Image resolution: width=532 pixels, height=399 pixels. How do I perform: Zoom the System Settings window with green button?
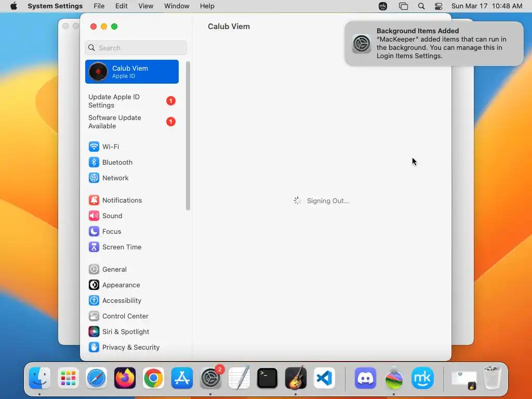tap(114, 26)
